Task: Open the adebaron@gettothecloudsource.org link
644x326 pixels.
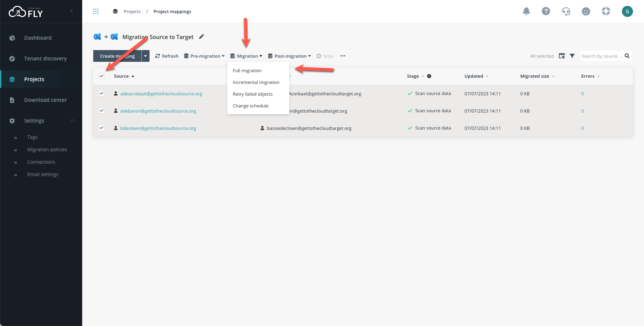Action: 158,111
